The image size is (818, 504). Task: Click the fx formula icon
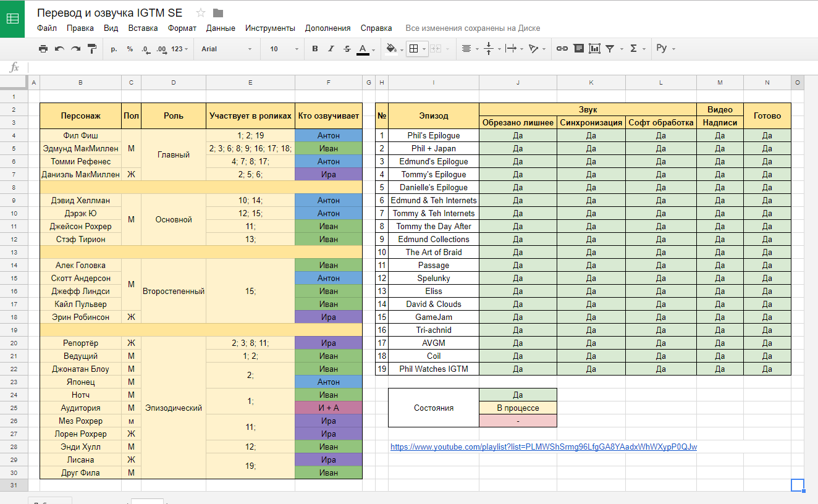click(15, 67)
